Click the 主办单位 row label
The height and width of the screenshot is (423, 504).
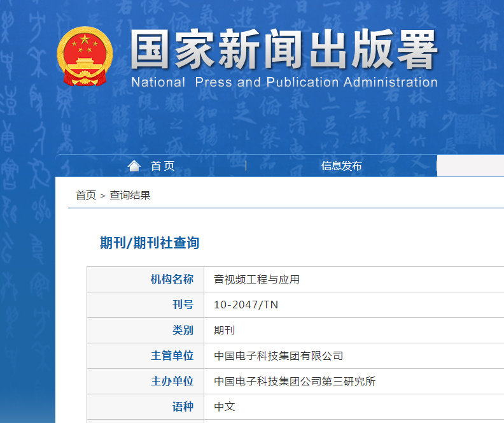pyautogui.click(x=172, y=382)
